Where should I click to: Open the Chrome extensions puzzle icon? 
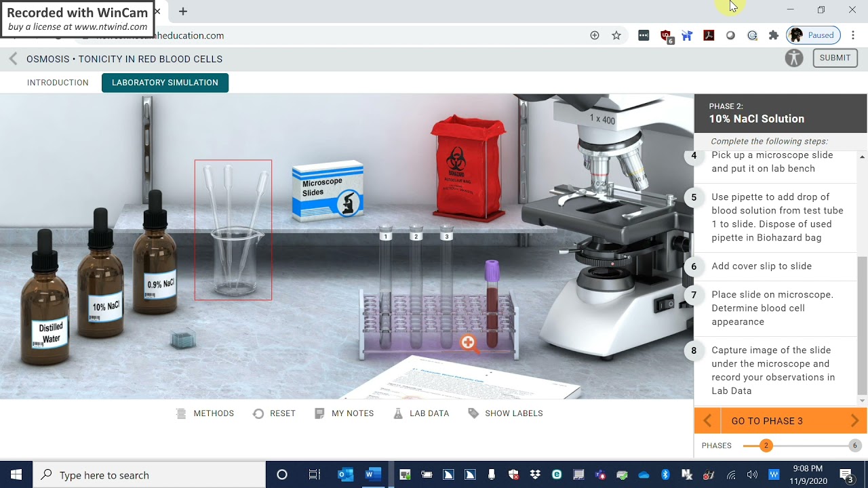(774, 35)
